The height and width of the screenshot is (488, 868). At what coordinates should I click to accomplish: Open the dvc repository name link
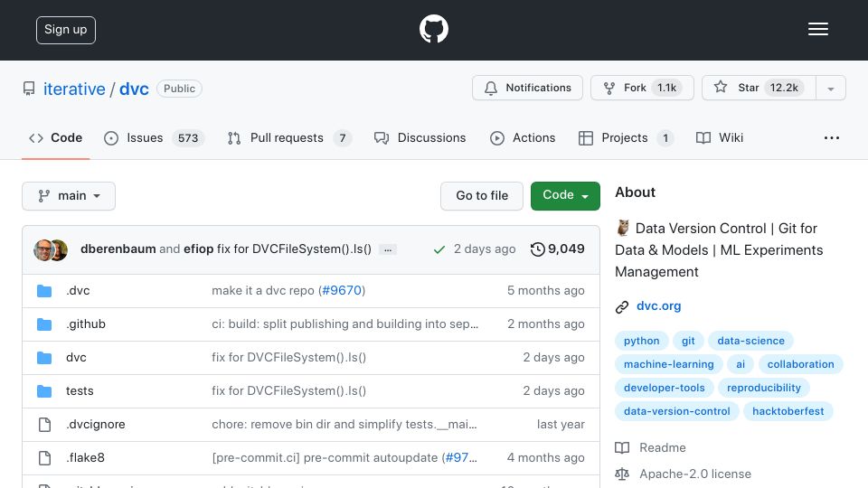(x=134, y=89)
